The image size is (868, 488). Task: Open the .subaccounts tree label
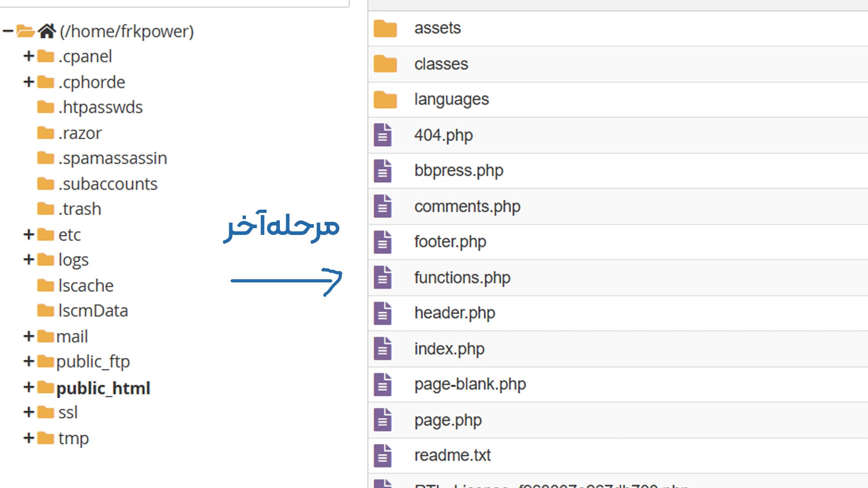coord(108,184)
